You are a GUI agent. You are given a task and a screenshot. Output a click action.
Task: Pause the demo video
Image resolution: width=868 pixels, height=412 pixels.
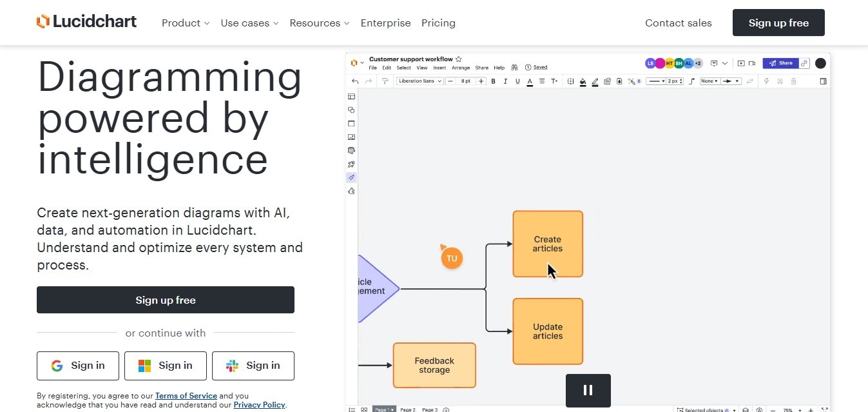pos(588,390)
